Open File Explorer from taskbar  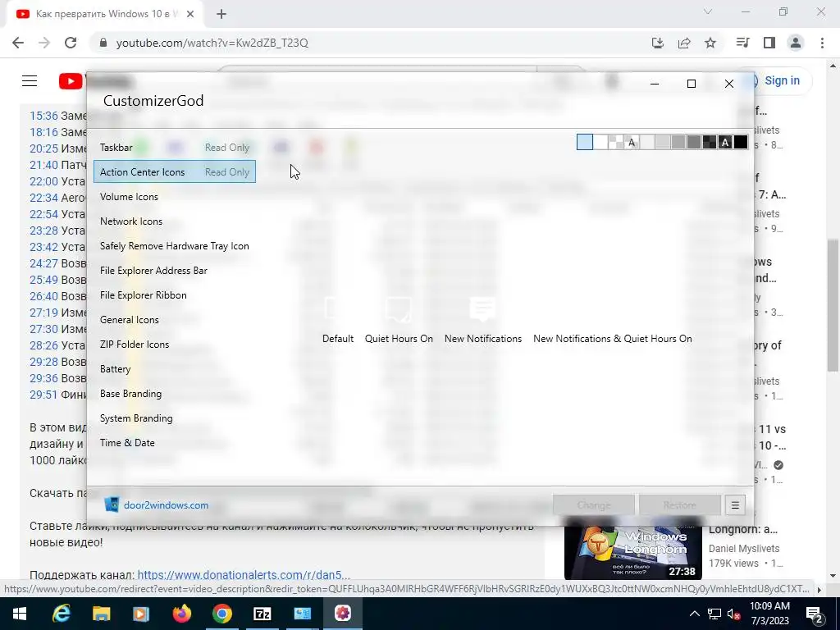pyautogui.click(x=101, y=614)
